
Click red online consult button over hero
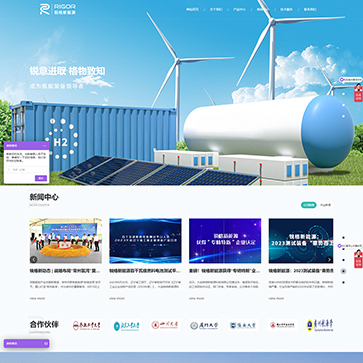coord(358,93)
